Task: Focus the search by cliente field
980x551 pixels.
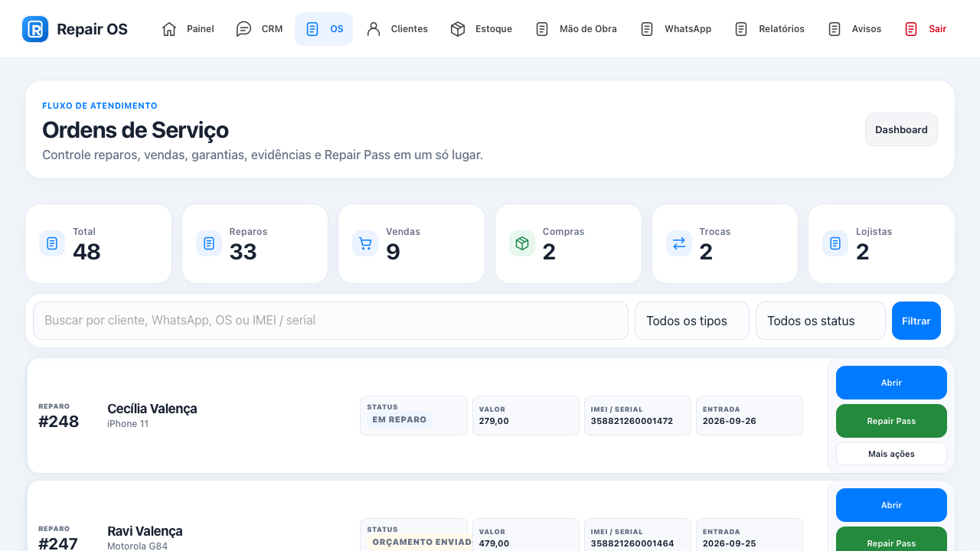Action: point(331,321)
